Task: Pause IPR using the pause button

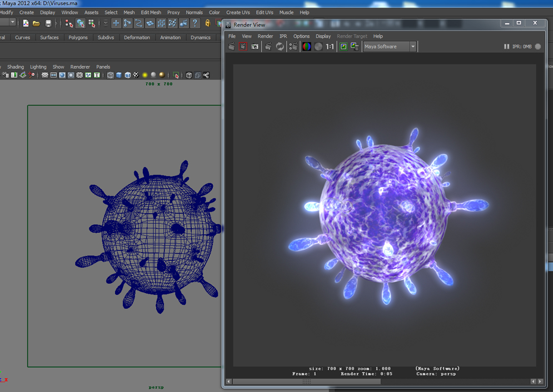Action: (x=506, y=47)
